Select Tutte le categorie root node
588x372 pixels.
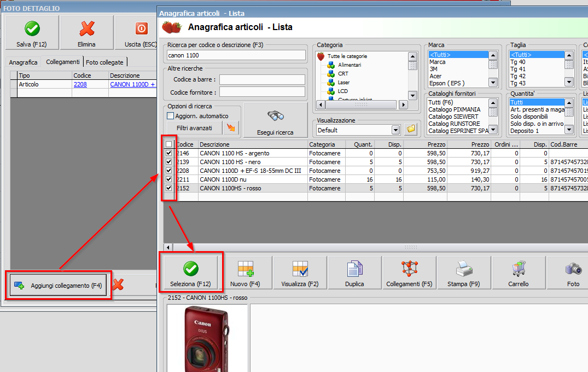click(347, 56)
